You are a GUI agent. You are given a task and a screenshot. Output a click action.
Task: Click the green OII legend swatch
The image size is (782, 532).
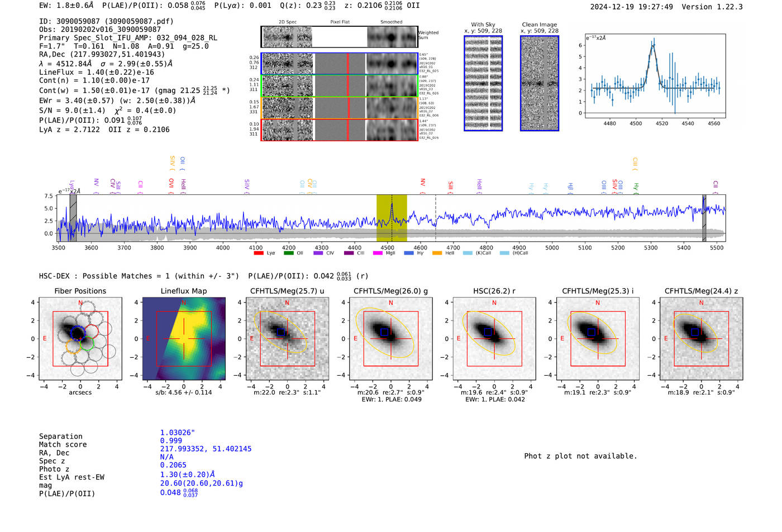[x=288, y=253]
